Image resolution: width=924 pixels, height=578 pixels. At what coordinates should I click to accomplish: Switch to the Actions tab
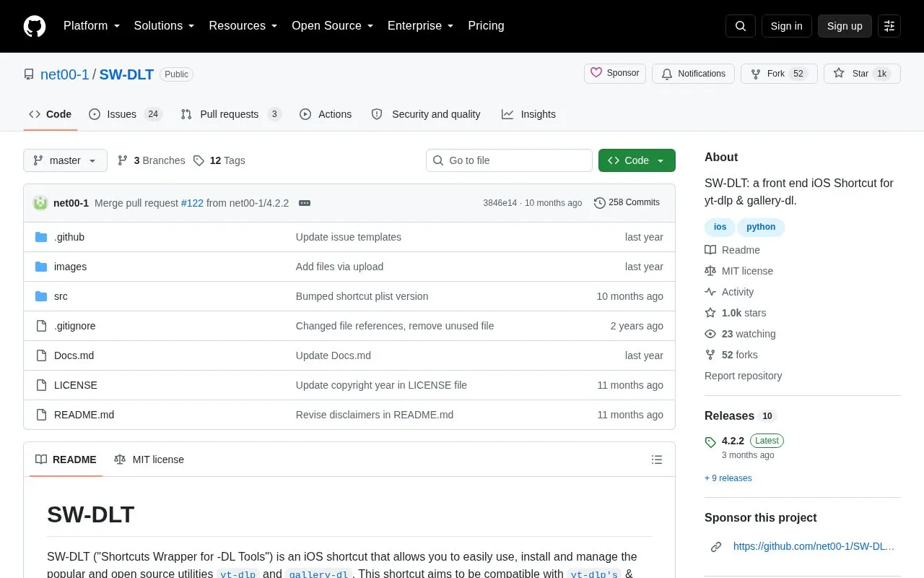(326, 114)
